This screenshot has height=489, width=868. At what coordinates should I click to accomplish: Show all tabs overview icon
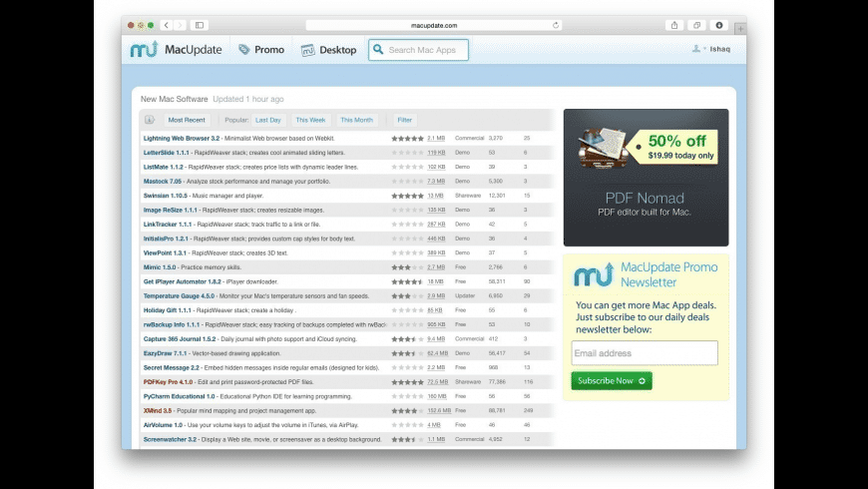click(697, 25)
